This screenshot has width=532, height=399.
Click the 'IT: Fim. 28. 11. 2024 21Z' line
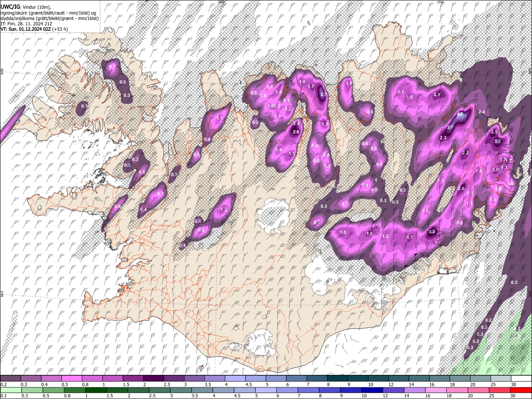(26, 24)
